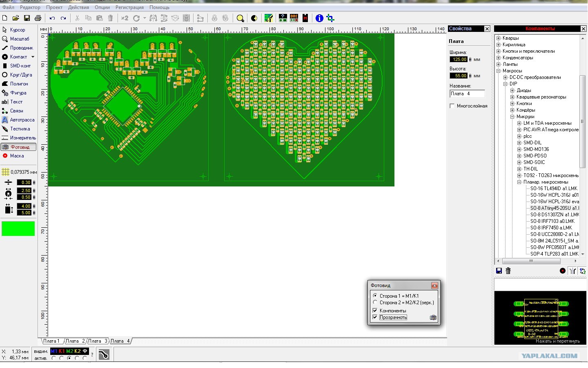Click the Ширина width input field

[x=459, y=59]
